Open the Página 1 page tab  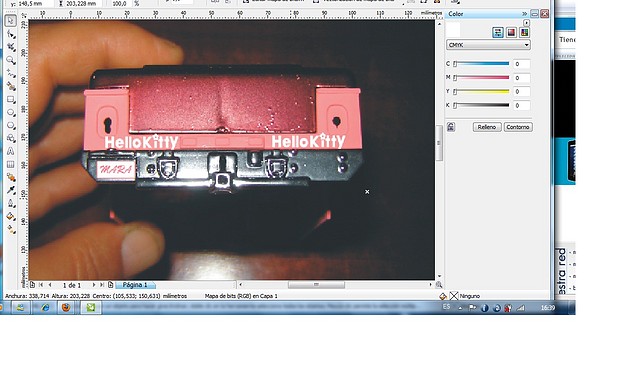click(135, 285)
